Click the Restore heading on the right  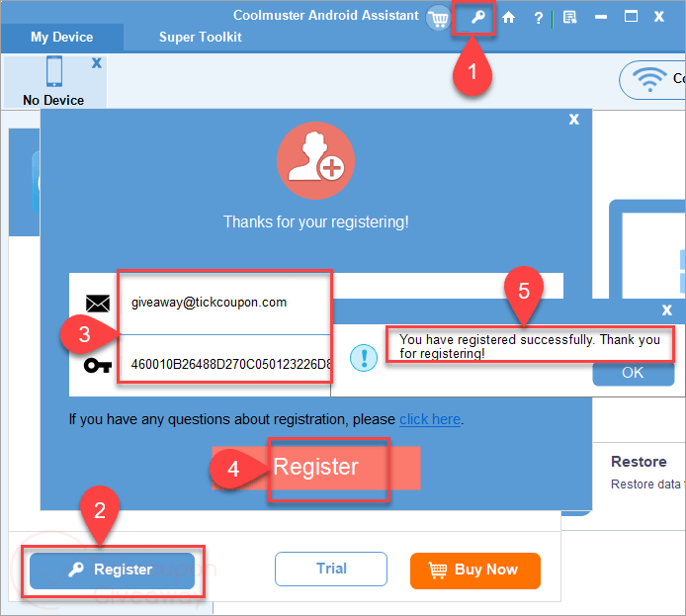pyautogui.click(x=639, y=462)
